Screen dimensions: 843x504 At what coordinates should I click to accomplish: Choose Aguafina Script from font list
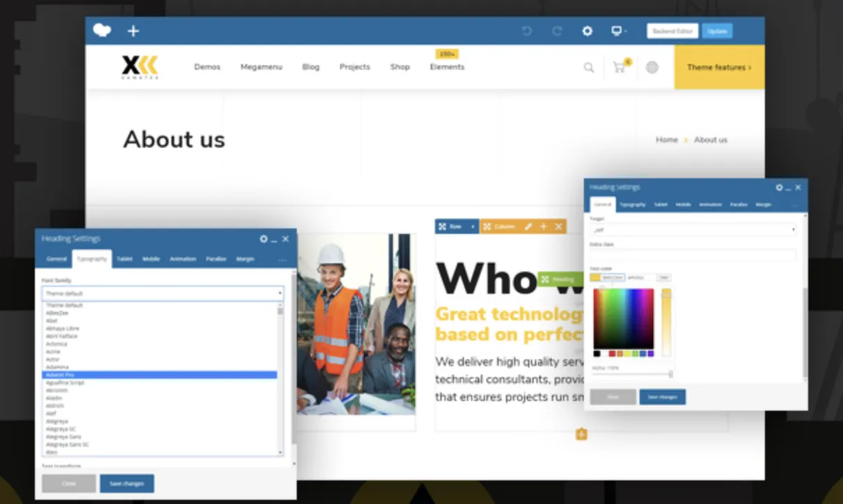coord(160,382)
